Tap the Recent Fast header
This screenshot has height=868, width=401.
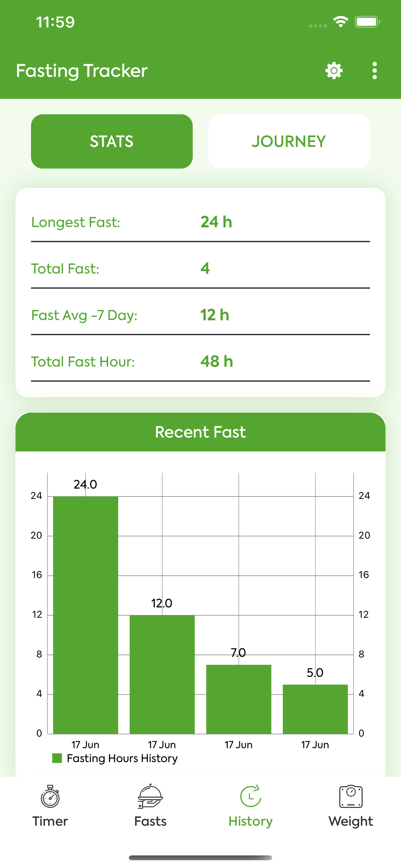(x=200, y=432)
